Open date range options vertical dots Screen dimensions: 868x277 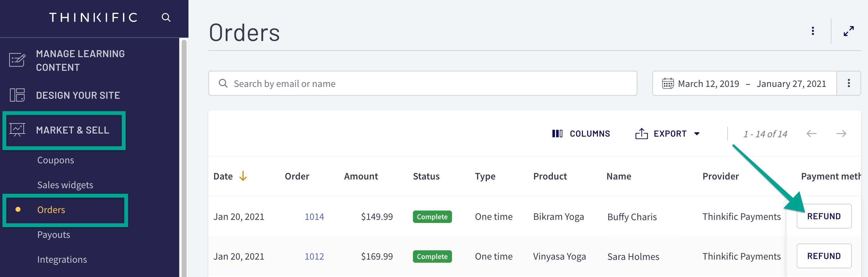[848, 83]
